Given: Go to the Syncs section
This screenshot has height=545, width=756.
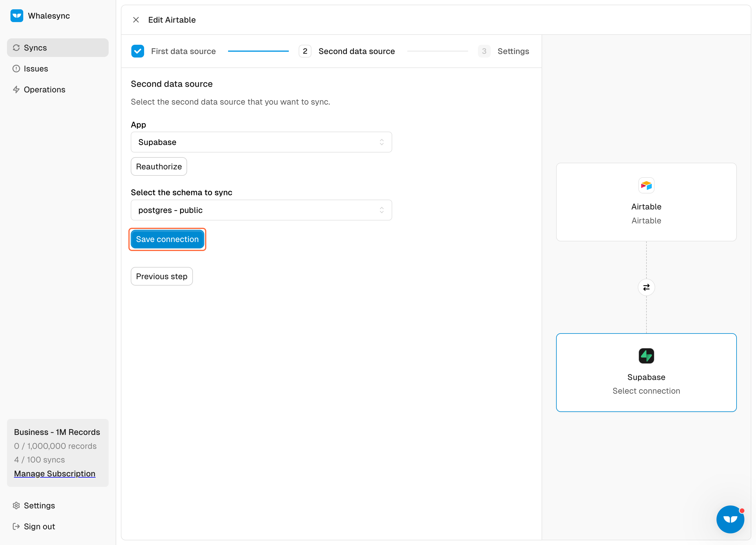Looking at the screenshot, I should pyautogui.click(x=58, y=48).
